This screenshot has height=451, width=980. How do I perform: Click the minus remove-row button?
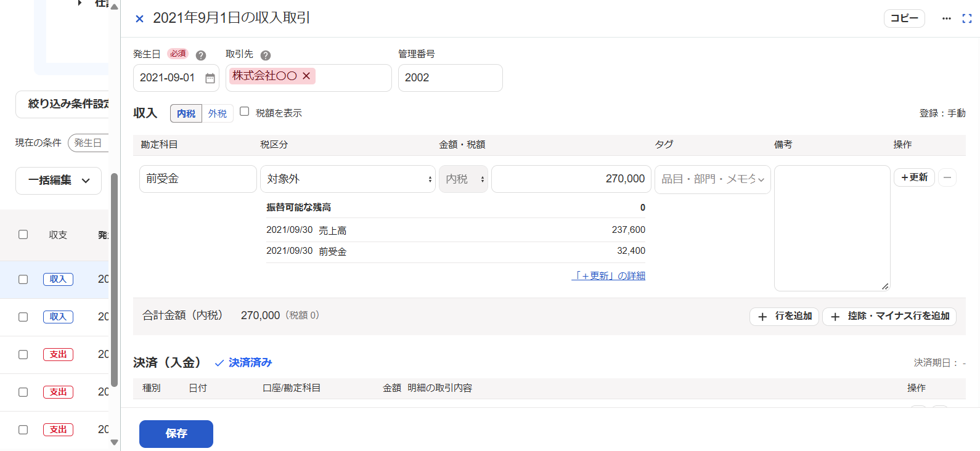point(947,177)
